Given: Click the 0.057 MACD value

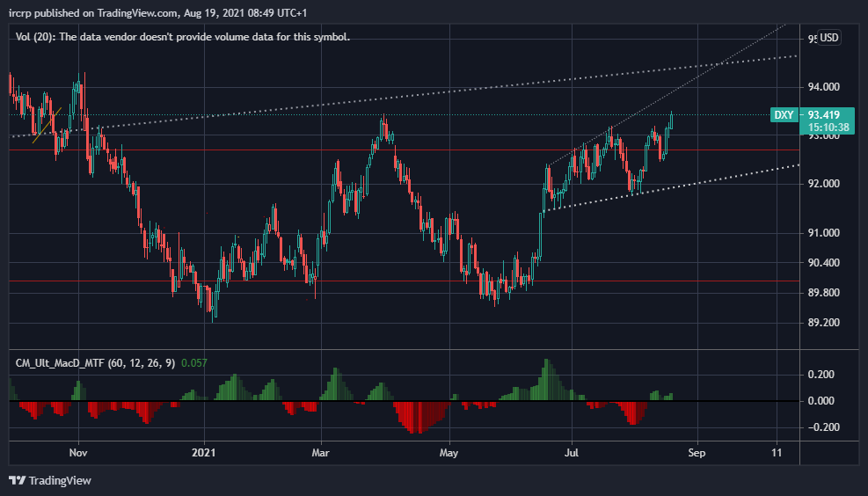Looking at the screenshot, I should click(x=194, y=363).
